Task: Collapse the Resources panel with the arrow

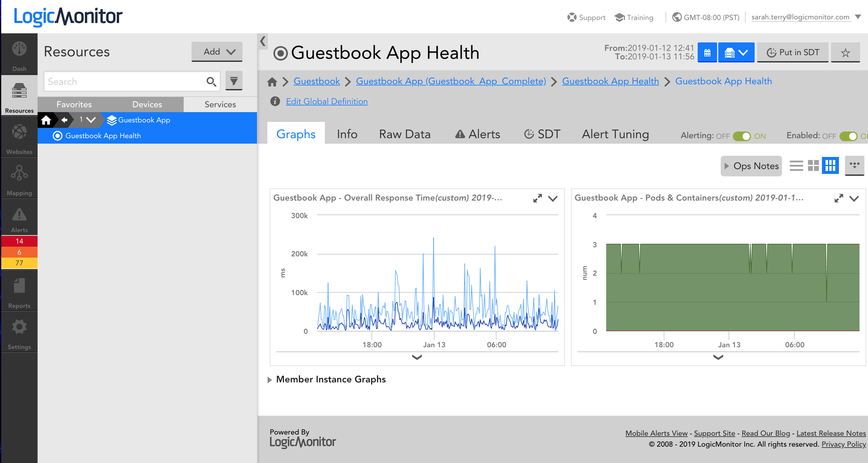Action: pos(263,42)
